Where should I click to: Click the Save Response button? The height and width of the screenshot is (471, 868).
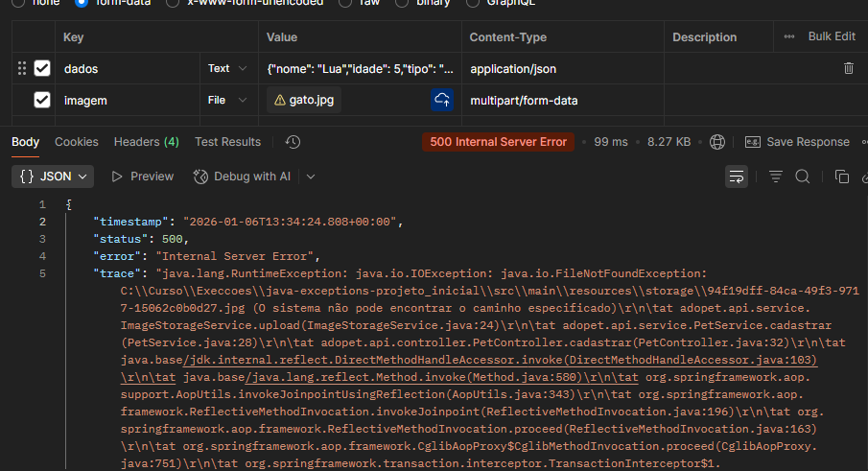coord(798,142)
